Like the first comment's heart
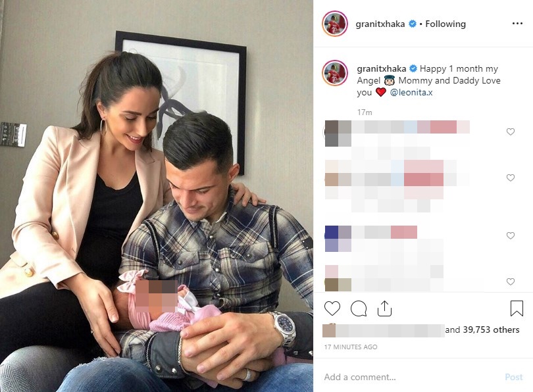Screen dimensions: 533x392 click(x=511, y=132)
